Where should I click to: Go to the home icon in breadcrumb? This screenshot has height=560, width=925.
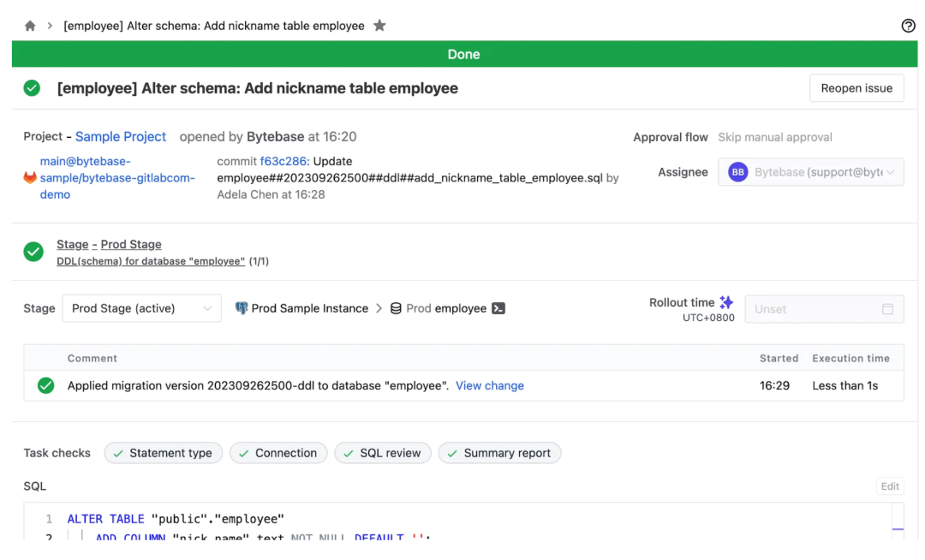click(30, 26)
